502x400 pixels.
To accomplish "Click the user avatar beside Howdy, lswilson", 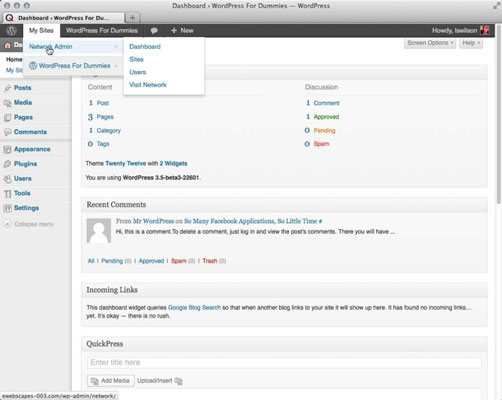I will pyautogui.click(x=485, y=30).
